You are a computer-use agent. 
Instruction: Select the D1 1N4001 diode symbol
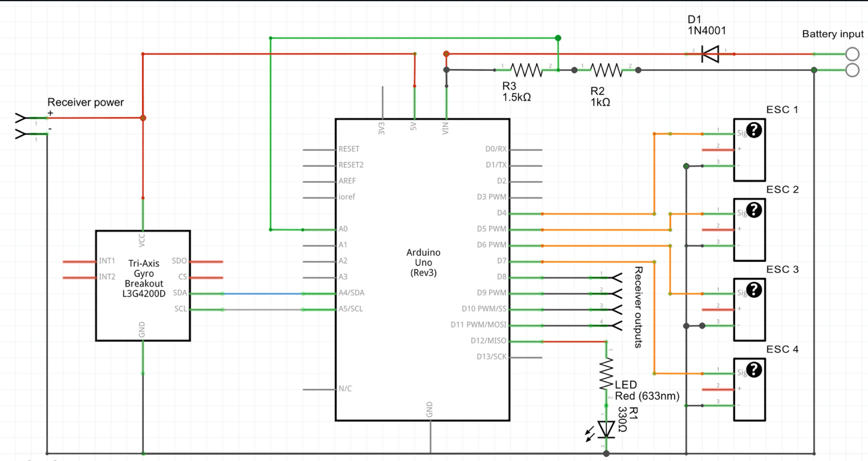(710, 54)
